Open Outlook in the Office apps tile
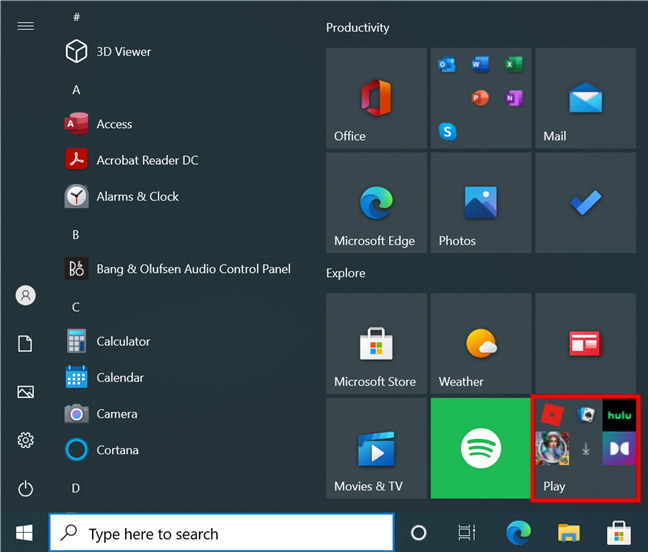The height and width of the screenshot is (552, 648). [446, 64]
